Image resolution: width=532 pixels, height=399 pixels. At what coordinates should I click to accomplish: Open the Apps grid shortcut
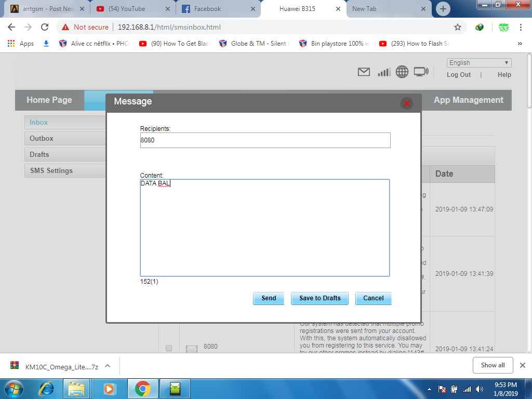[21, 44]
